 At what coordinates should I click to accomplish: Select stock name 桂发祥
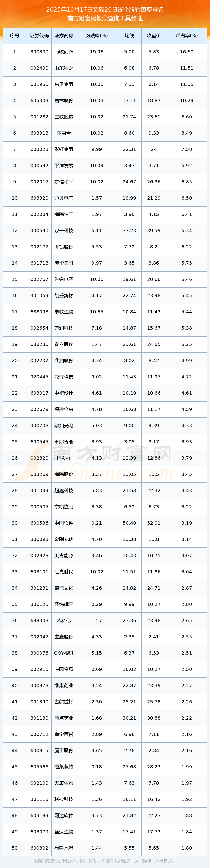tap(64, 458)
